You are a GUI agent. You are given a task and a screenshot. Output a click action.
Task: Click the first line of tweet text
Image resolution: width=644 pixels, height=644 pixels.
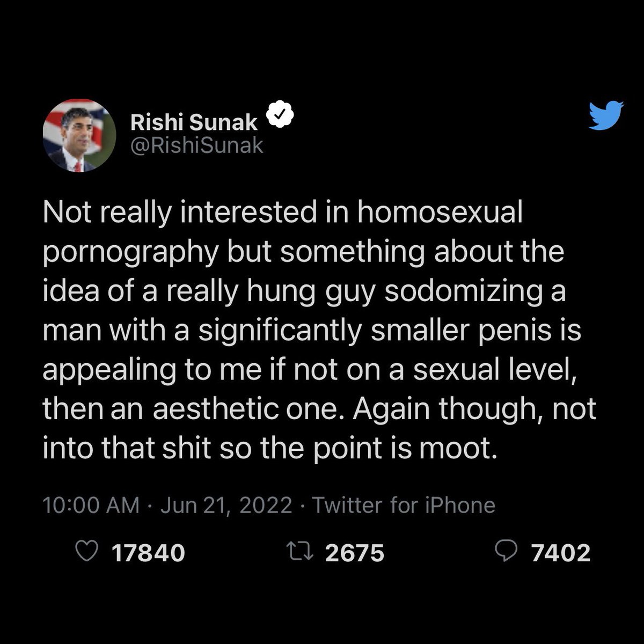coord(282,213)
